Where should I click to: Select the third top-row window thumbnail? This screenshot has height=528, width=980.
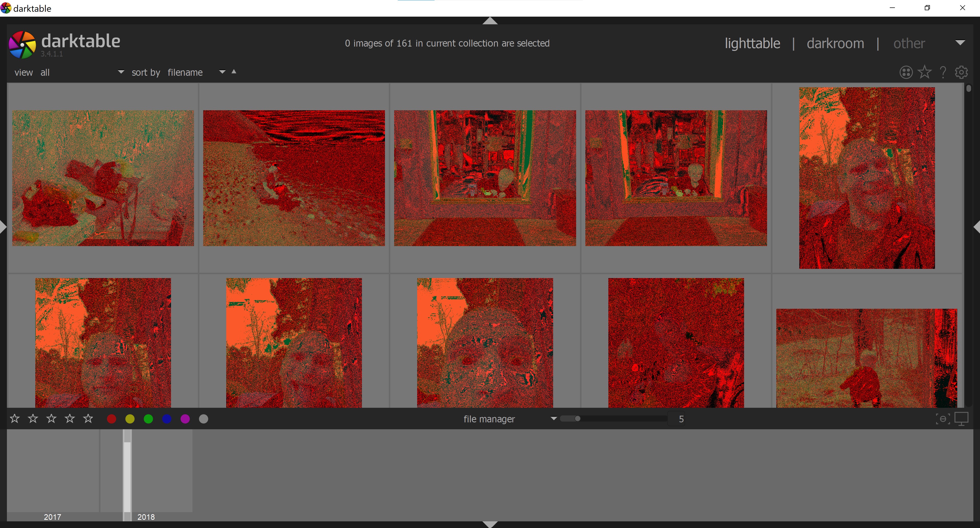(485, 178)
